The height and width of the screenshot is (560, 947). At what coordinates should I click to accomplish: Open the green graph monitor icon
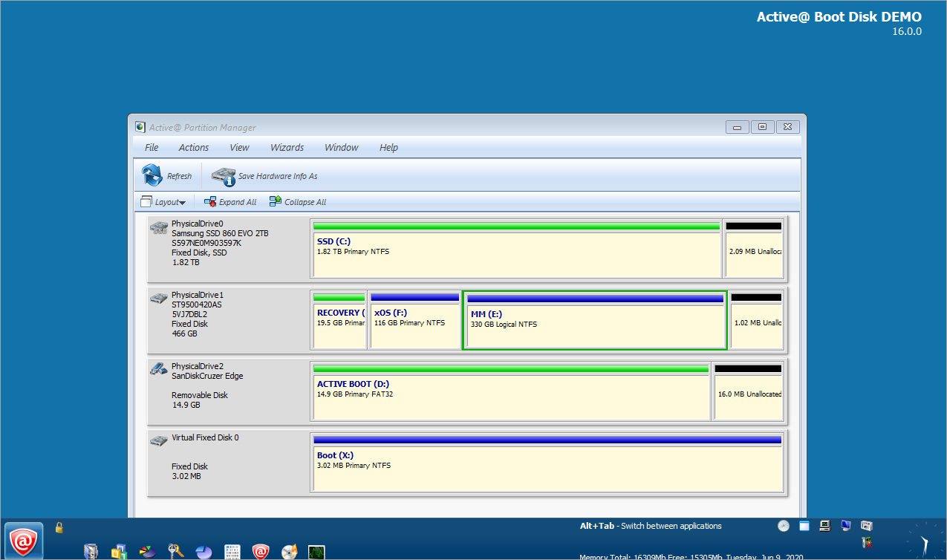tap(317, 552)
